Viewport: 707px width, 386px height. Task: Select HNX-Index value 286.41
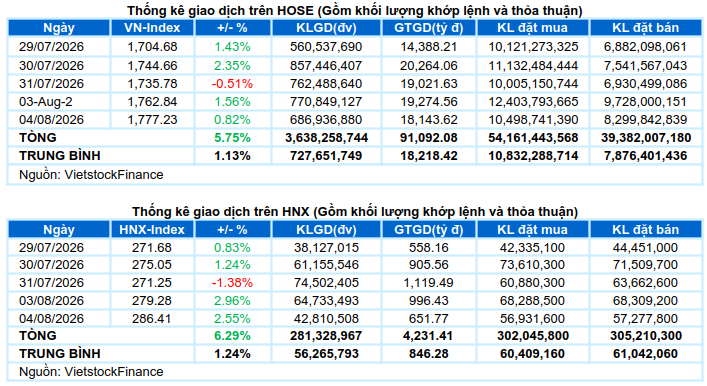(152, 319)
